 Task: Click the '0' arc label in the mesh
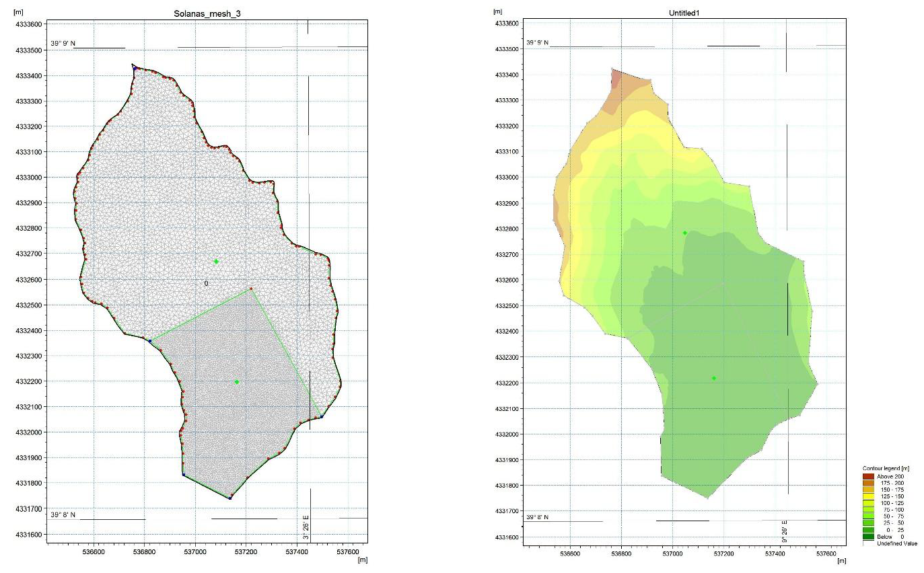click(x=206, y=284)
